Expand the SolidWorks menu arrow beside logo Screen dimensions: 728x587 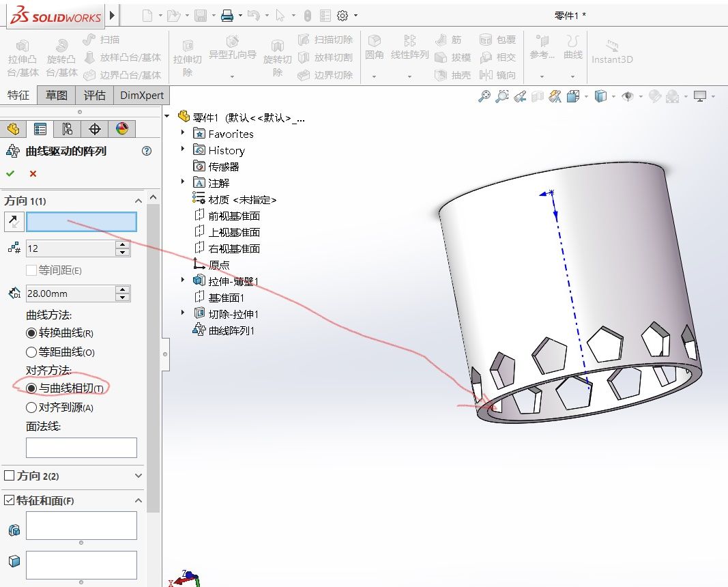[x=113, y=15]
